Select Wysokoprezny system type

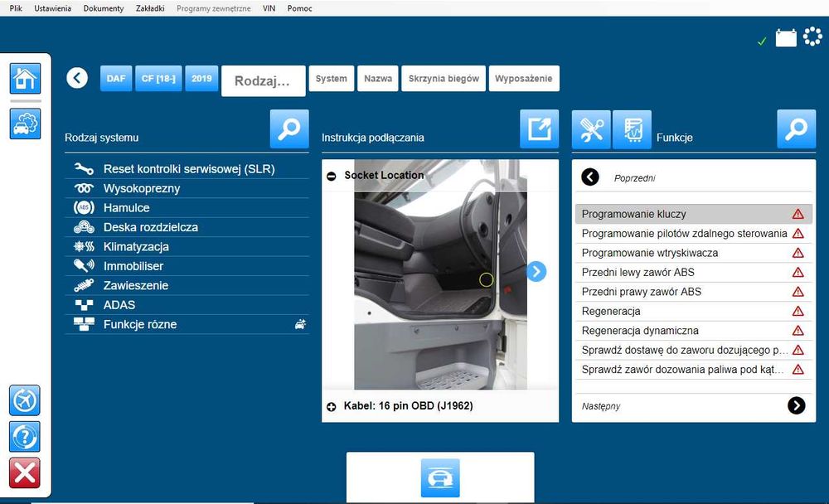(x=187, y=188)
